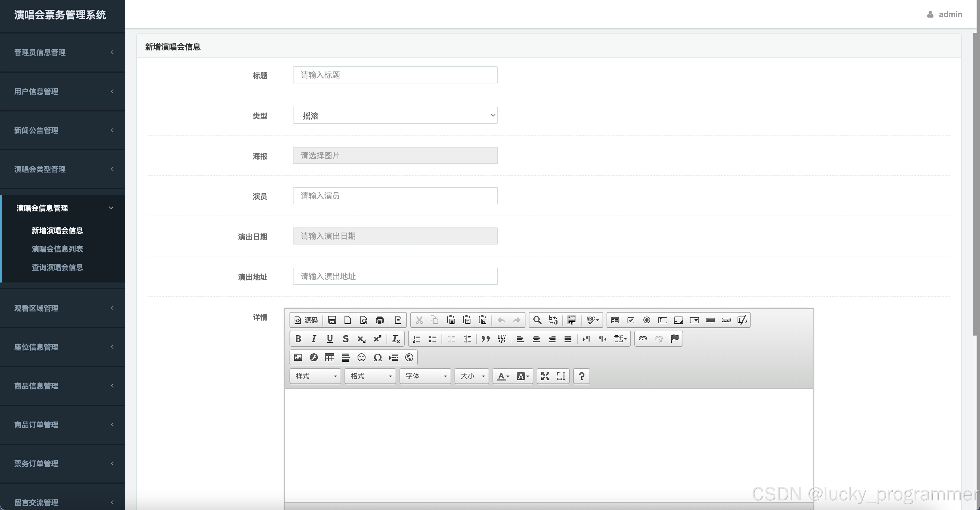Open the smiley emoticon picker
This screenshot has height=510, width=980.
pyautogui.click(x=362, y=357)
